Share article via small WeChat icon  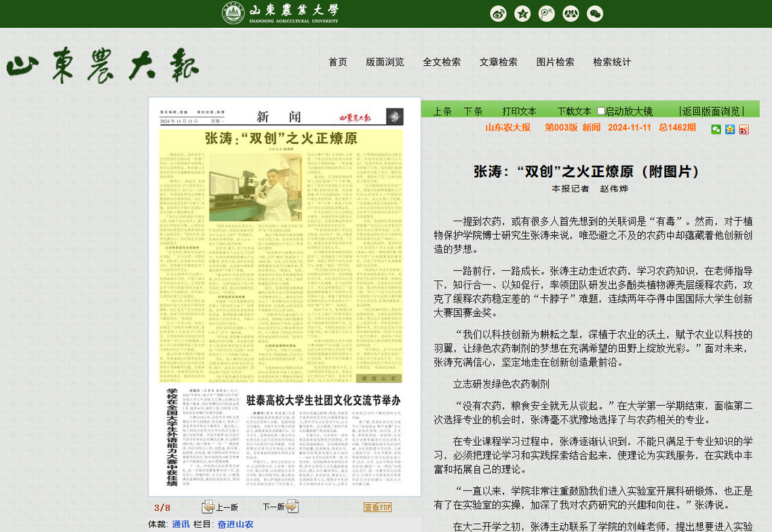coord(716,129)
